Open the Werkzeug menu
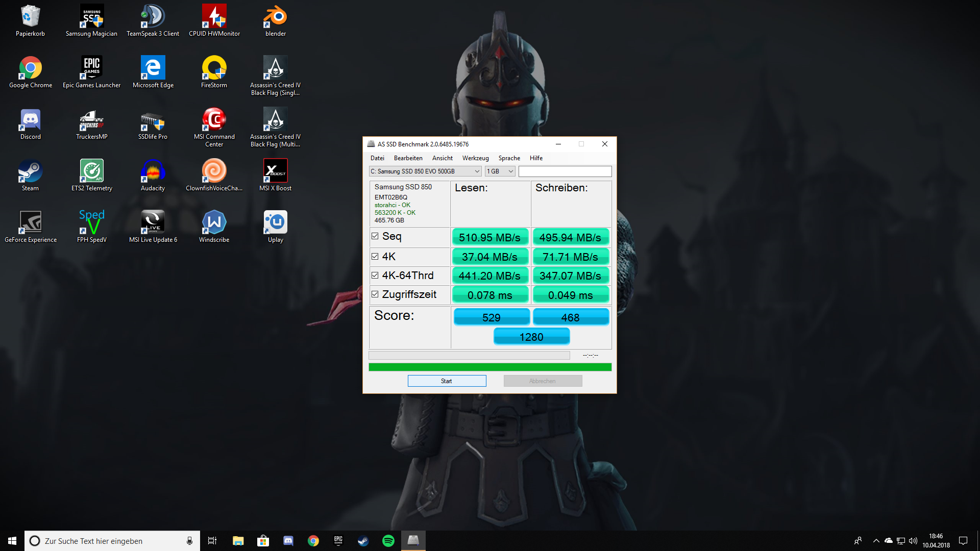This screenshot has width=980, height=551. 475,158
